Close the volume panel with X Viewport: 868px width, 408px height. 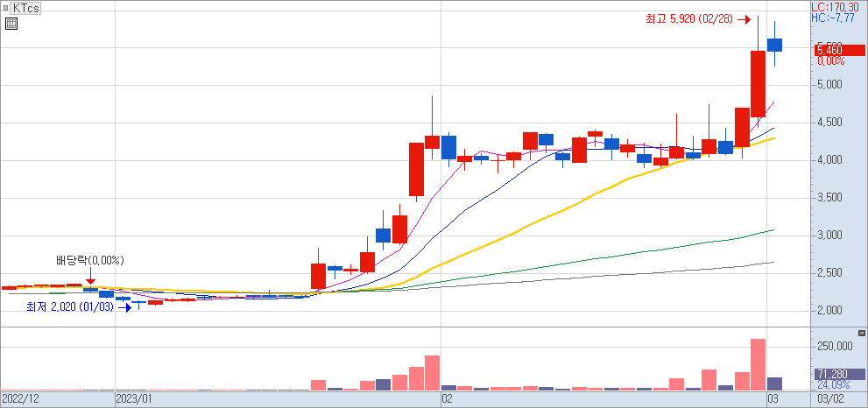point(861,333)
